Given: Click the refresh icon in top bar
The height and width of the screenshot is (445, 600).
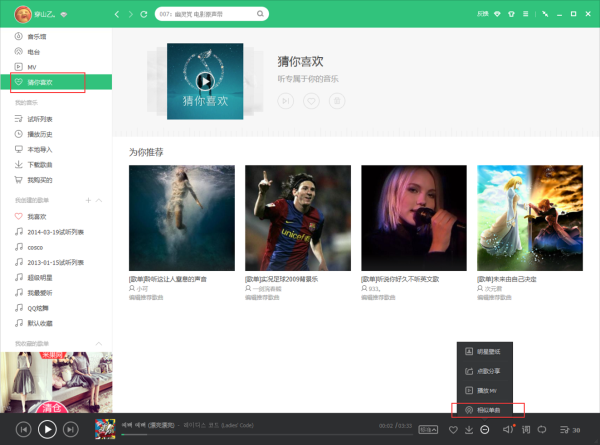Looking at the screenshot, I should click(x=145, y=15).
